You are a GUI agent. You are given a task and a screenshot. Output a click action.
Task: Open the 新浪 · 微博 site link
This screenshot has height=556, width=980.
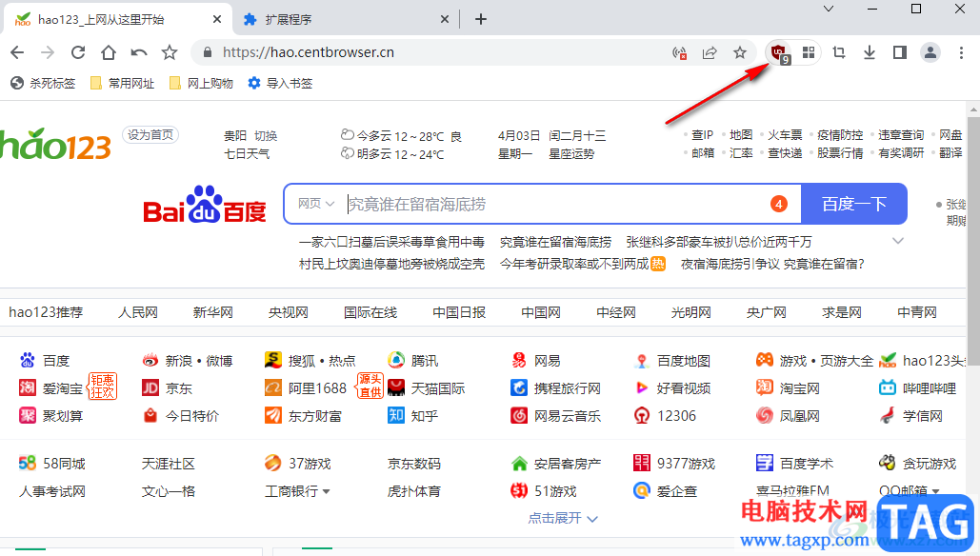[188, 361]
